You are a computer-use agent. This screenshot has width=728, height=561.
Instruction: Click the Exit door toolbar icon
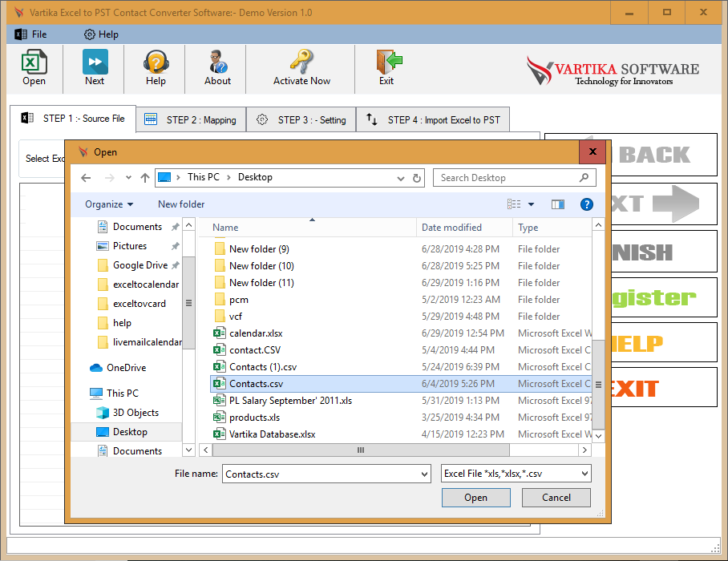[389, 63]
